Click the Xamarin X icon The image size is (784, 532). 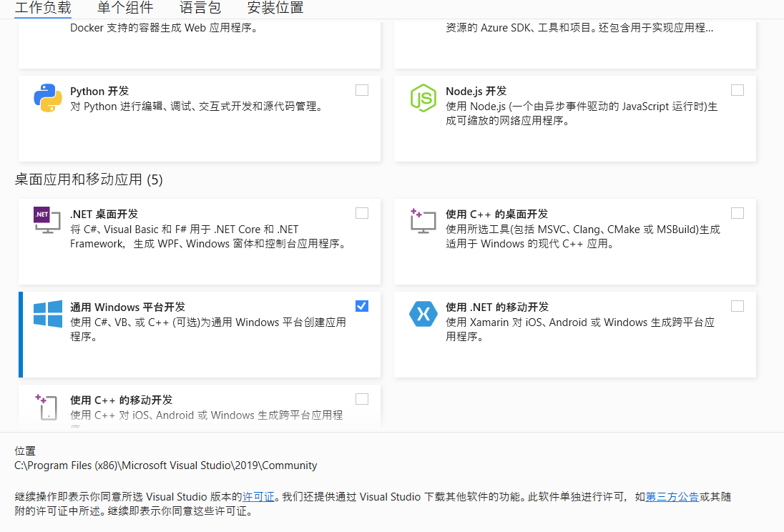tap(423, 314)
